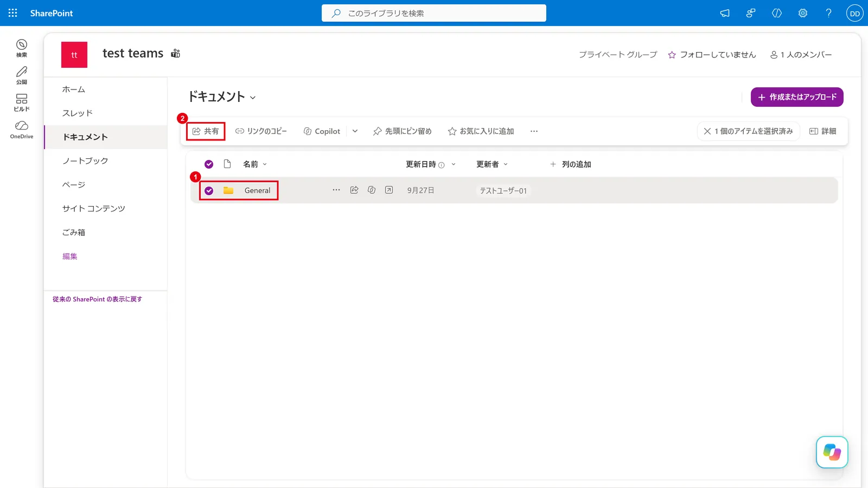Click リンクのコピー in toolbar
The height and width of the screenshot is (488, 868).
pyautogui.click(x=261, y=131)
